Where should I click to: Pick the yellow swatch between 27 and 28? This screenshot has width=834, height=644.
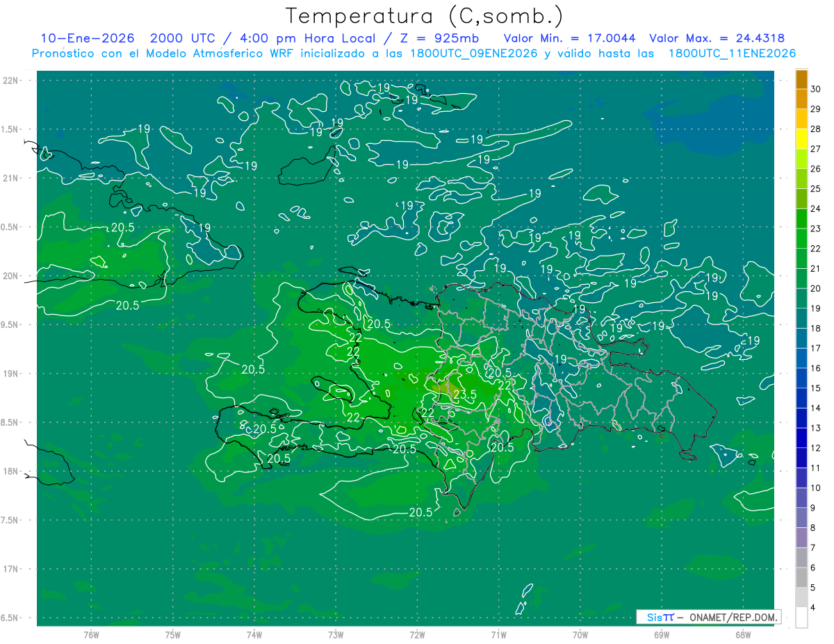(x=801, y=139)
